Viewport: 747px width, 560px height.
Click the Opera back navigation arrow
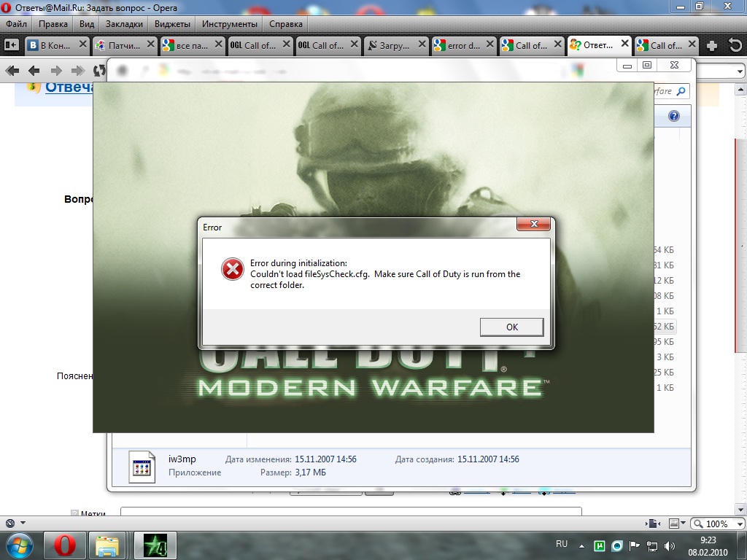tap(34, 71)
